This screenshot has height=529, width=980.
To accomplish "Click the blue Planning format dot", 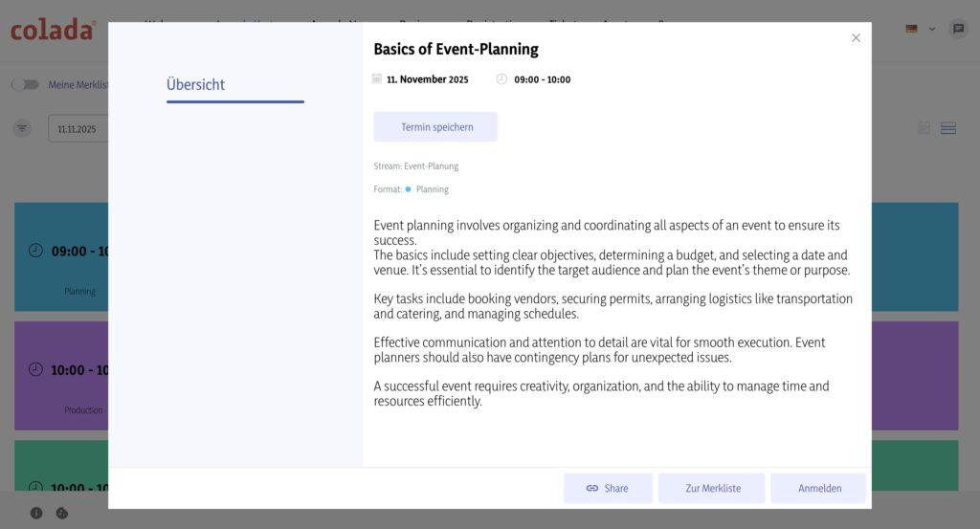I will coord(409,189).
